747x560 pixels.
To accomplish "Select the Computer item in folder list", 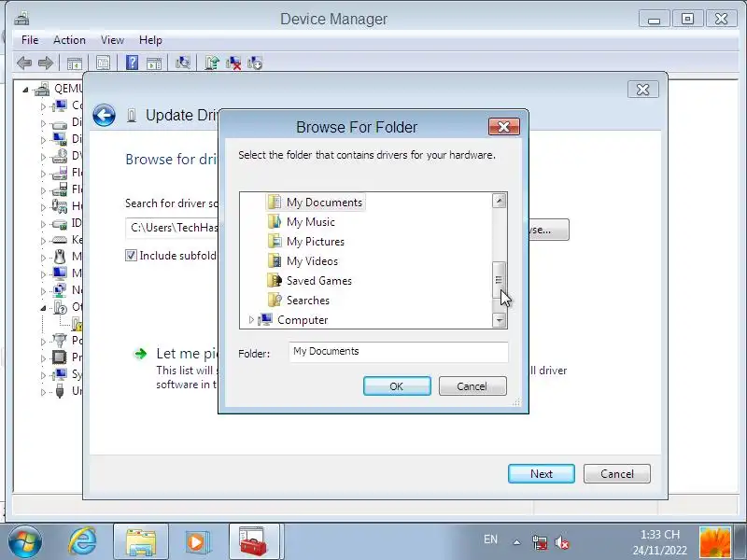I will [x=293, y=319].
